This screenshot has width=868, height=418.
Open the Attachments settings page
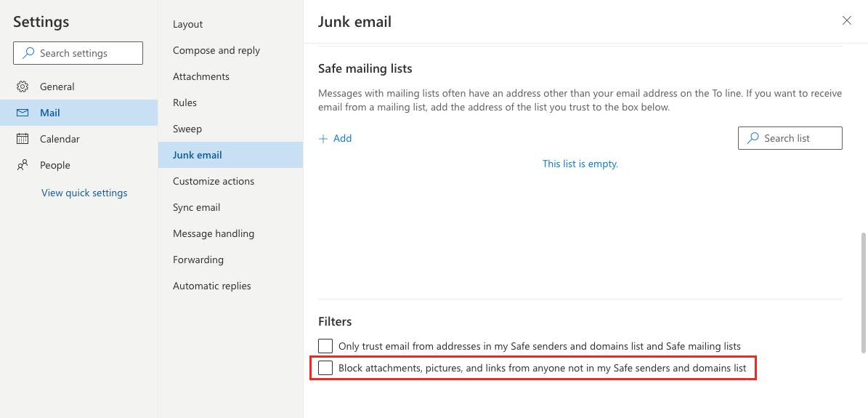pyautogui.click(x=201, y=76)
